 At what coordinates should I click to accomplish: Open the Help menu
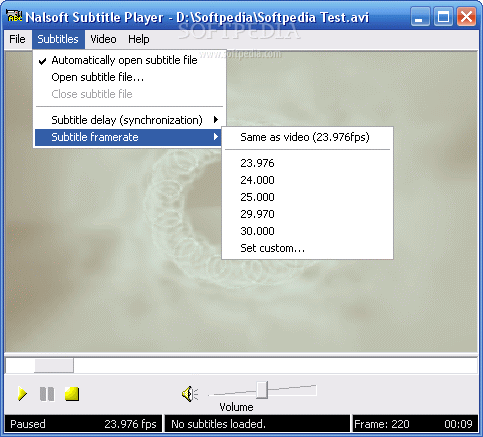[139, 39]
